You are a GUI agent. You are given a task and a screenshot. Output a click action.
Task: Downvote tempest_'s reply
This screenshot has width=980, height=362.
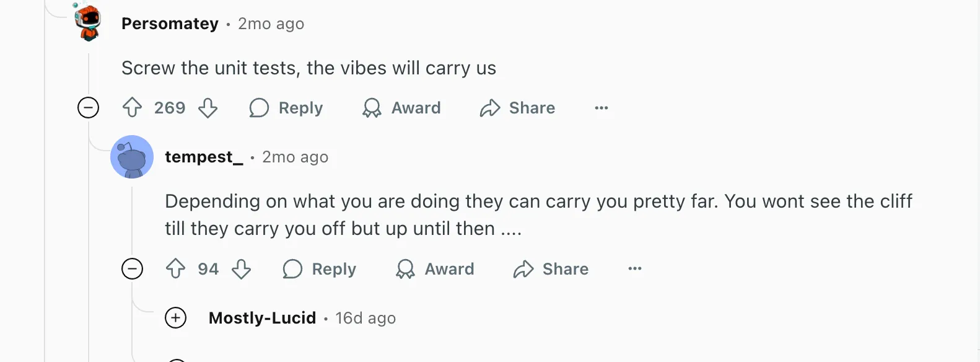[x=242, y=269]
